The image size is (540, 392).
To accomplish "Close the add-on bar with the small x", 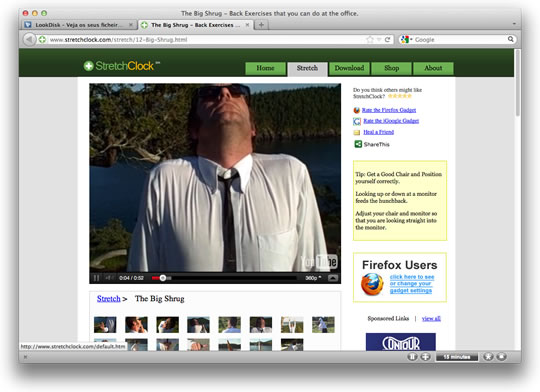I will 25,357.
